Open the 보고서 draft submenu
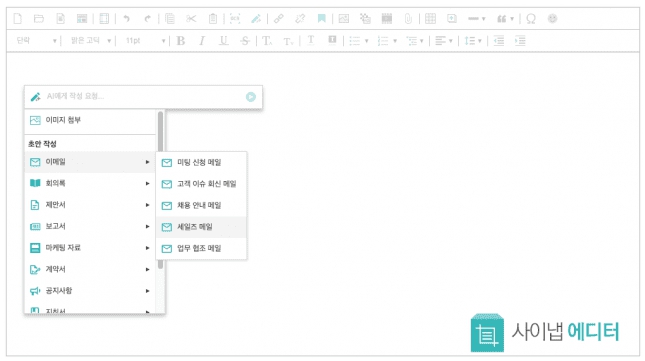This screenshot has width=645, height=361. click(90, 226)
